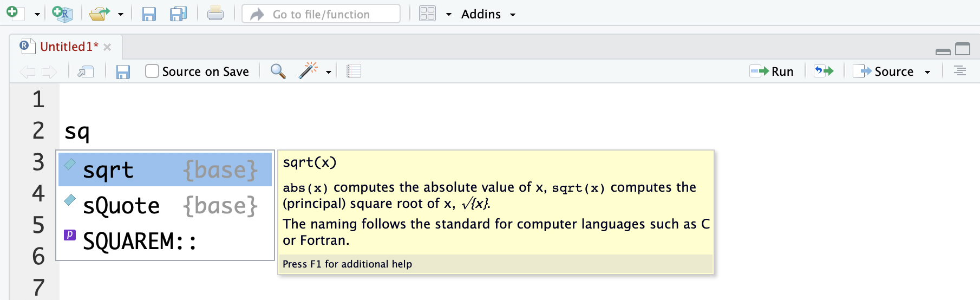Click the Find/Replace magnifier icon
980x300 pixels.
[x=278, y=71]
